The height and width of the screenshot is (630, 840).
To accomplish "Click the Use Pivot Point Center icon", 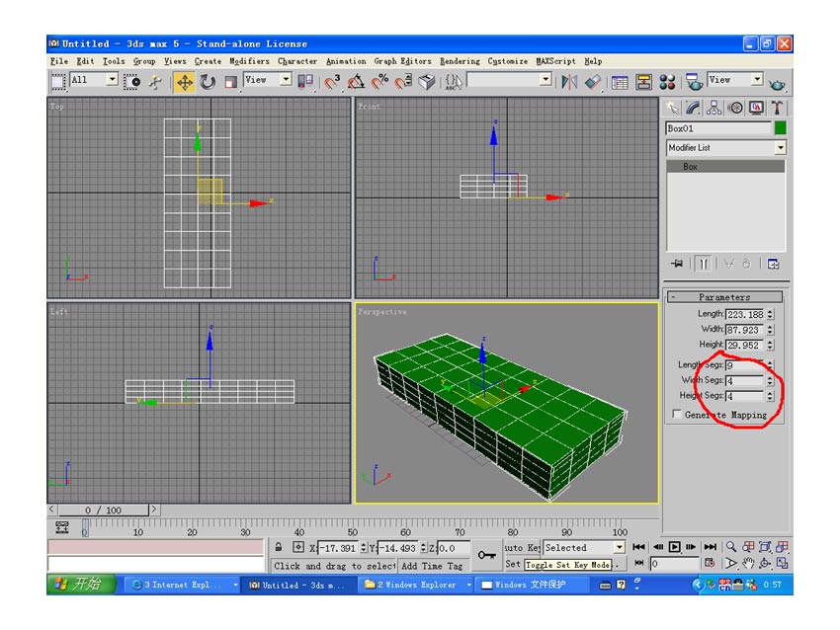I will click(x=304, y=82).
